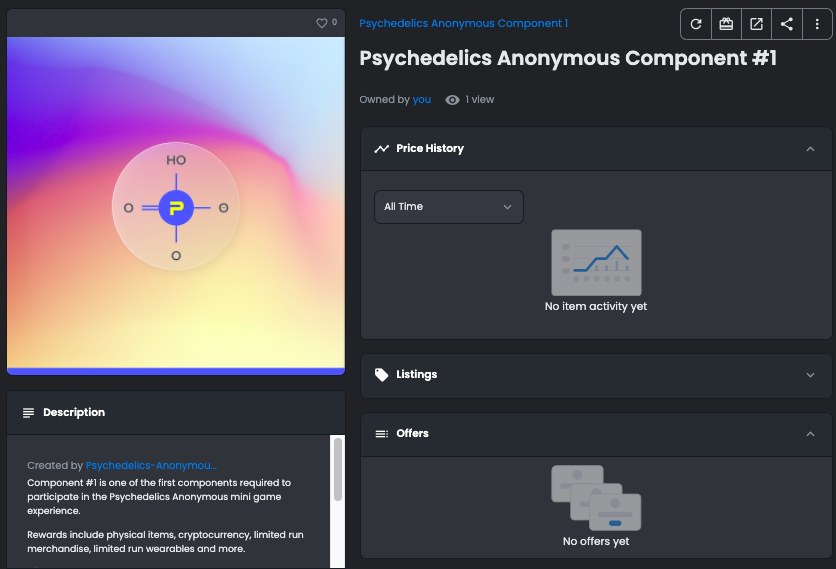Expand the Listings section chevron
This screenshot has width=836, height=569.
click(810, 375)
